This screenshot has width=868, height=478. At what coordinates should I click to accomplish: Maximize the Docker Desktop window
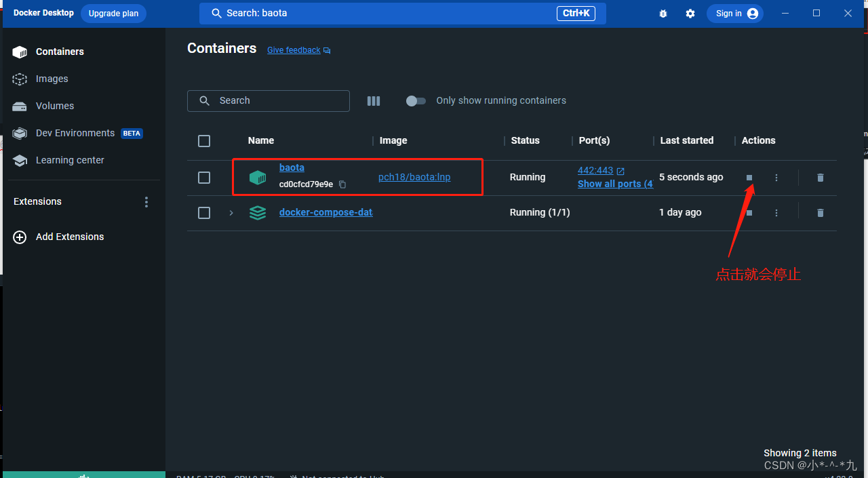point(816,14)
